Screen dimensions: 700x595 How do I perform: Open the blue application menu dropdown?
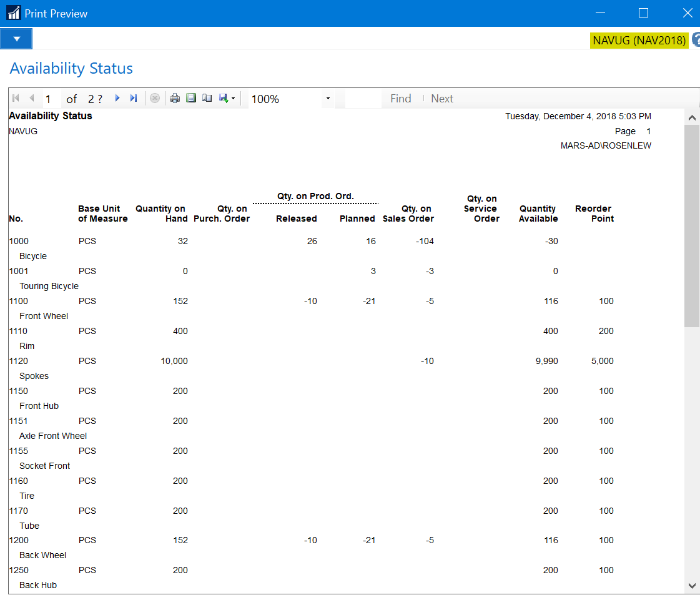[17, 39]
